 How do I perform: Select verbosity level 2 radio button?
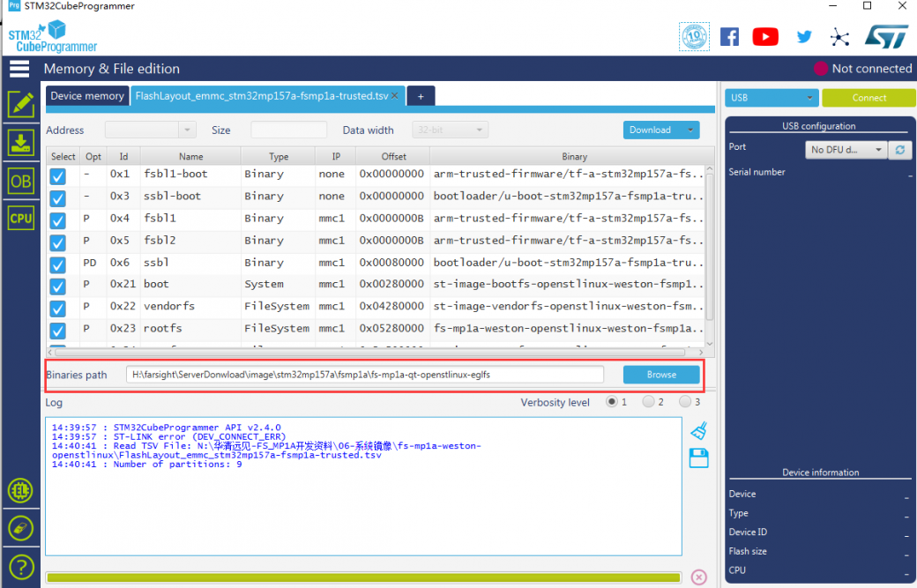[x=648, y=402]
